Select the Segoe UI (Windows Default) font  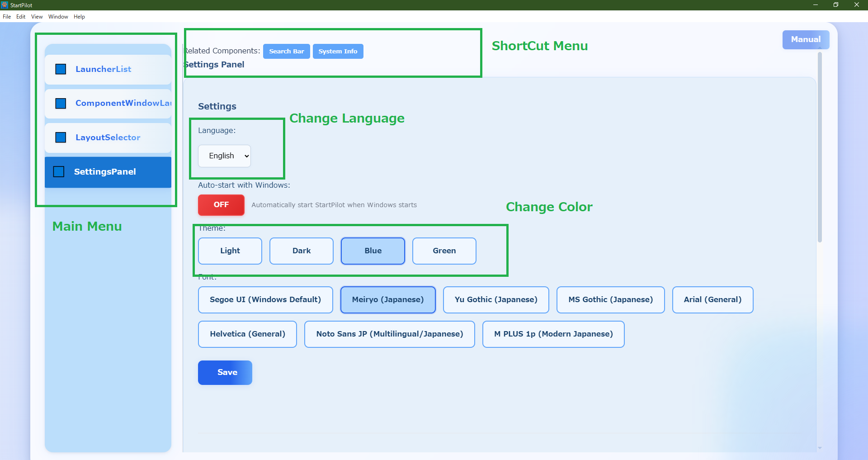(265, 300)
